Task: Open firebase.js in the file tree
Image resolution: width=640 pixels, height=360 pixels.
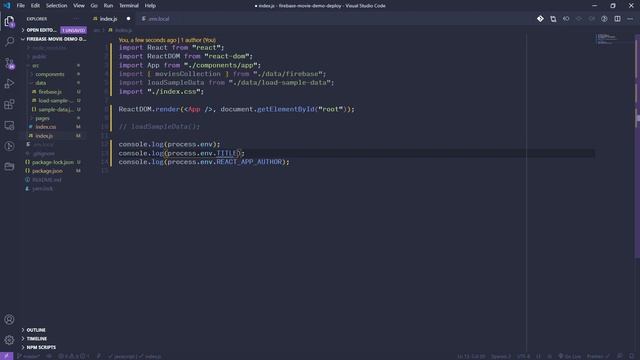Action: pyautogui.click(x=50, y=92)
